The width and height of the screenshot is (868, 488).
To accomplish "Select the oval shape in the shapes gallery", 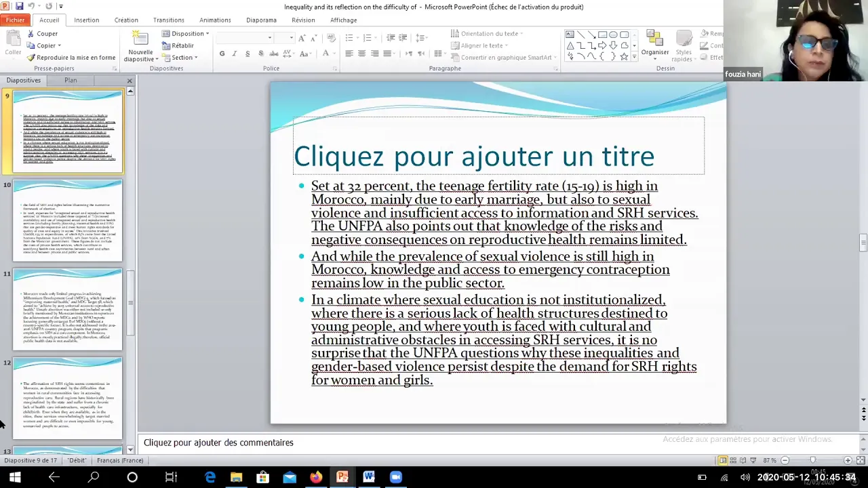I will (x=613, y=35).
